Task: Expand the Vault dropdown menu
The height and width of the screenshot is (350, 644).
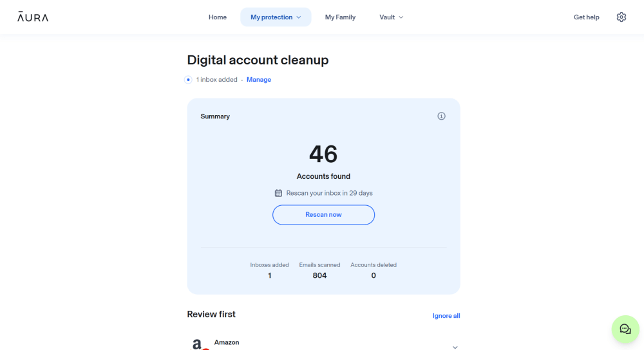Action: coord(391,17)
